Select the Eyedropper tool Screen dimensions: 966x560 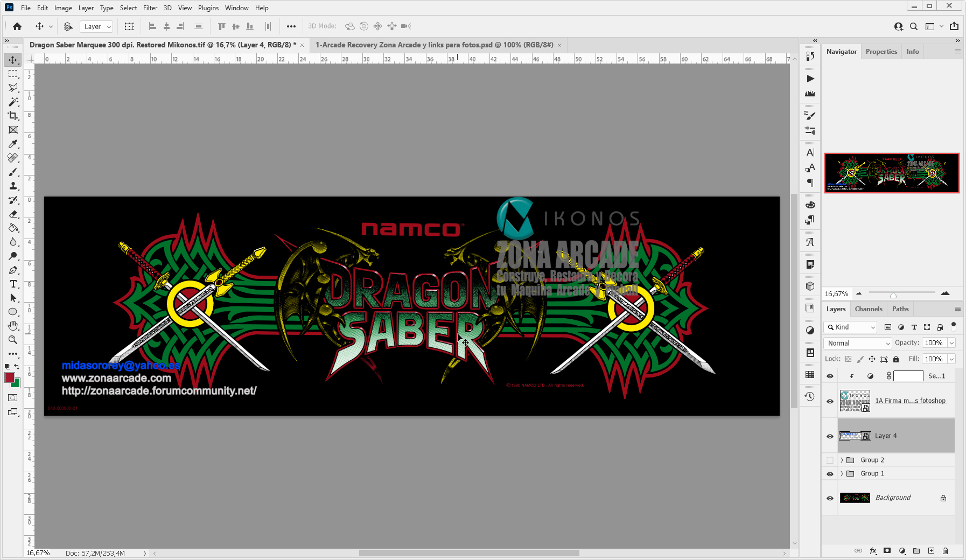click(x=12, y=144)
